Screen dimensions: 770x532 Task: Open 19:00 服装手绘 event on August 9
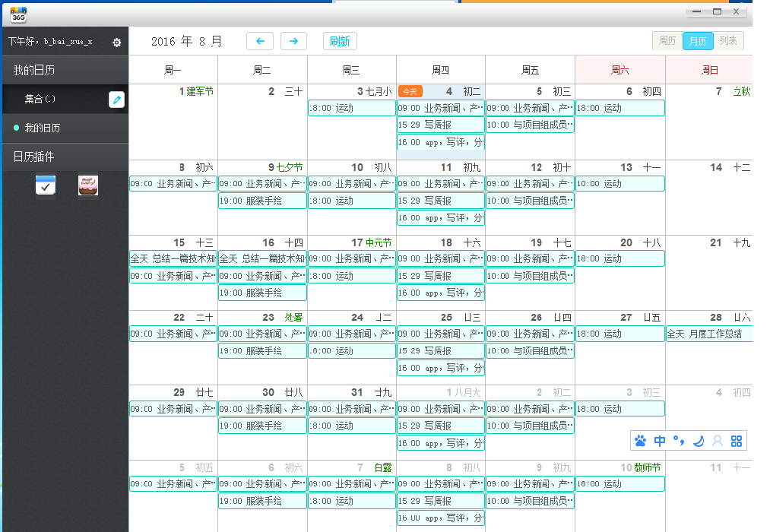(263, 201)
